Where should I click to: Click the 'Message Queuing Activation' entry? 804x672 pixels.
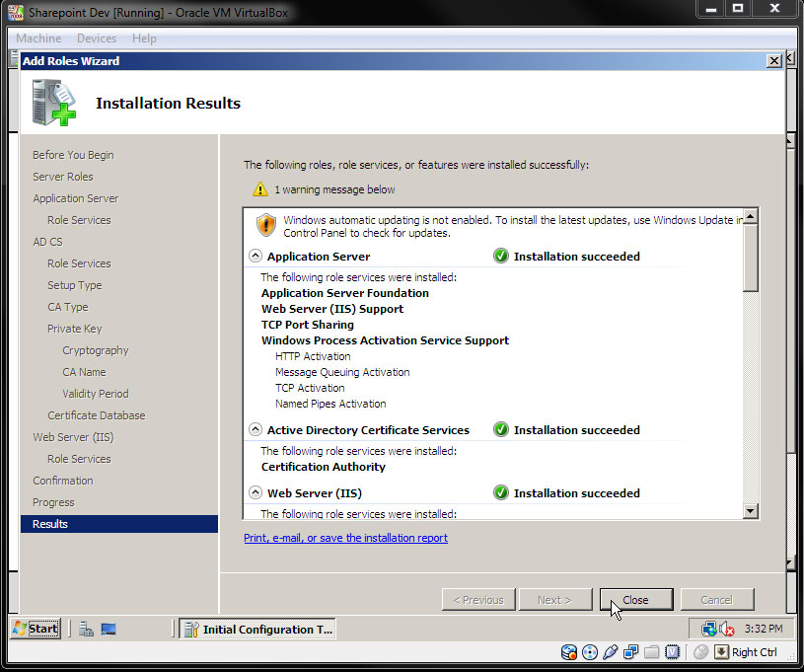pyautogui.click(x=342, y=372)
